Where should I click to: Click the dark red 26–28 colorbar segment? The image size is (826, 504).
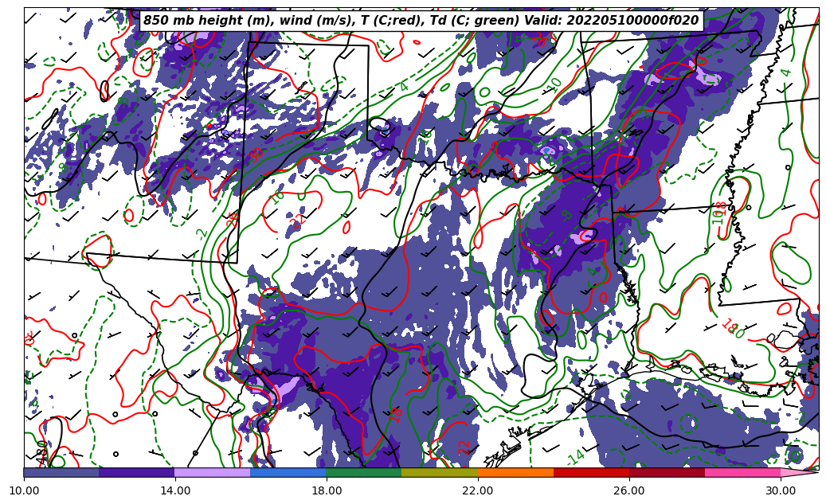[x=667, y=472]
